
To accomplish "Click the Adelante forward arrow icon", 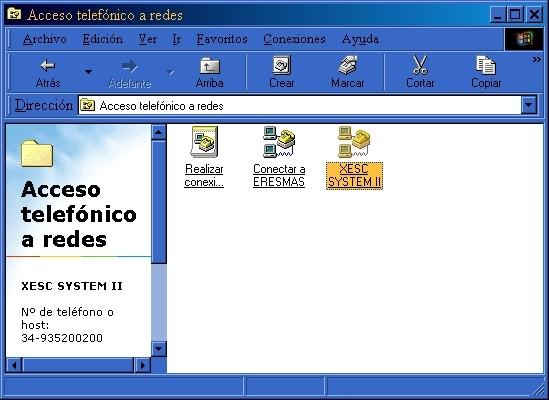I will (130, 66).
